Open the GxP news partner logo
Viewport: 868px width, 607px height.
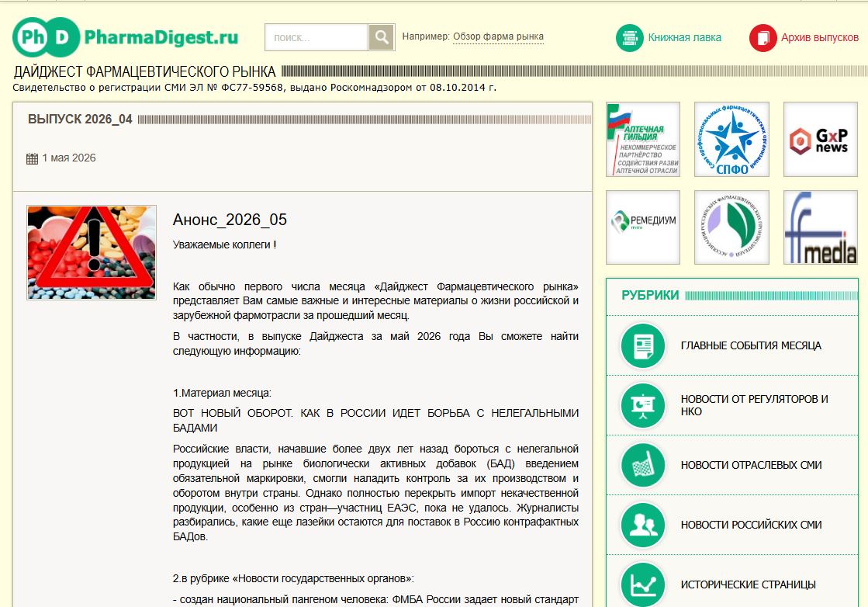[821, 139]
